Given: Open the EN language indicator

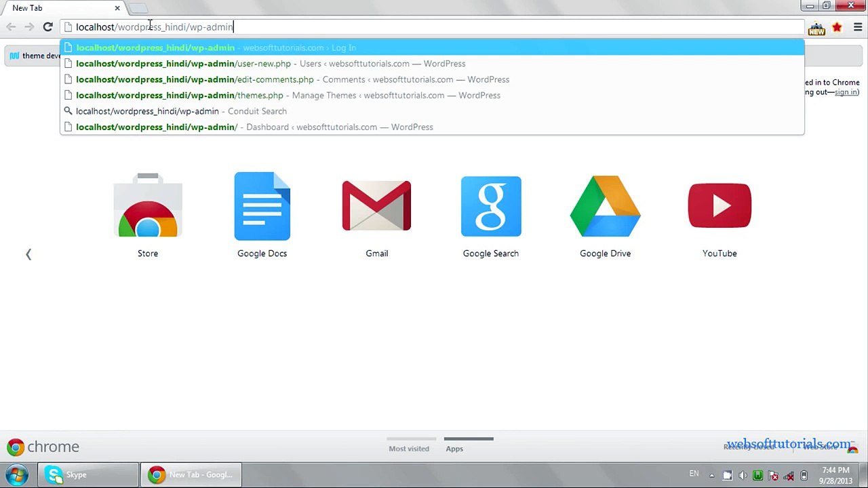Looking at the screenshot, I should point(694,474).
